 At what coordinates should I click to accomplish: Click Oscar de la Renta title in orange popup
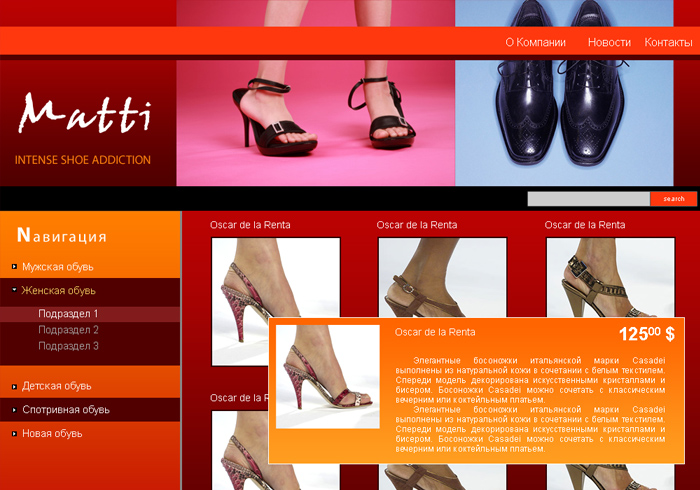[435, 332]
